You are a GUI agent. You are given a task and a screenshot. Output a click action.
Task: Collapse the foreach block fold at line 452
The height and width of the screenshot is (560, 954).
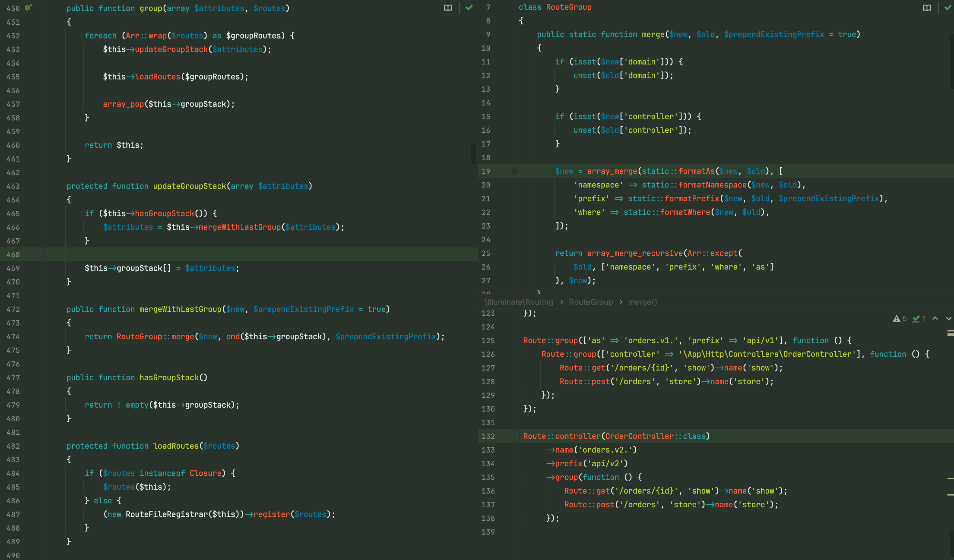pos(44,35)
